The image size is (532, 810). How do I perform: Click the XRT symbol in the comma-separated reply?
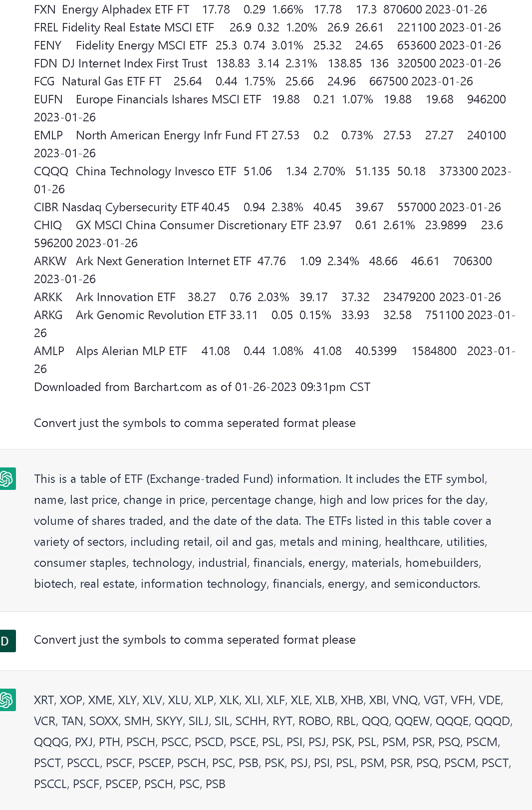point(44,700)
